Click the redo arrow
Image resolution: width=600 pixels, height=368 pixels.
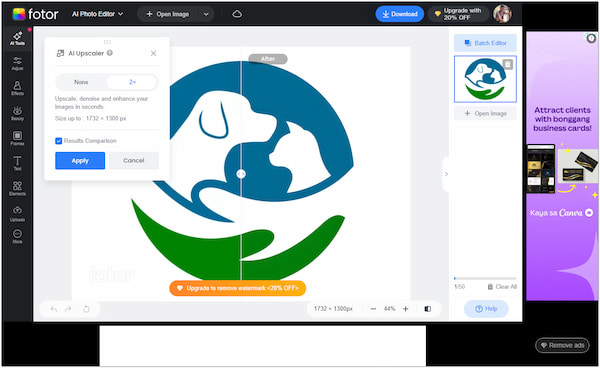pyautogui.click(x=68, y=309)
